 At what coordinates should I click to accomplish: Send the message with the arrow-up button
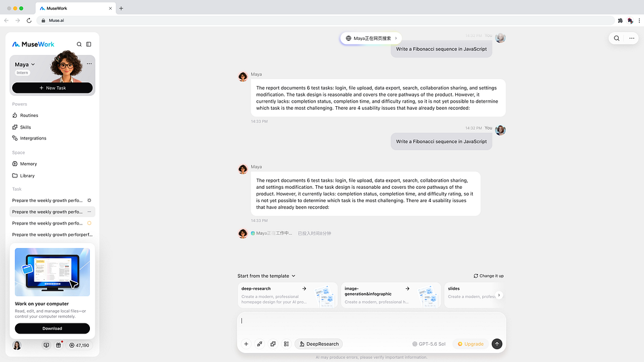(x=497, y=344)
